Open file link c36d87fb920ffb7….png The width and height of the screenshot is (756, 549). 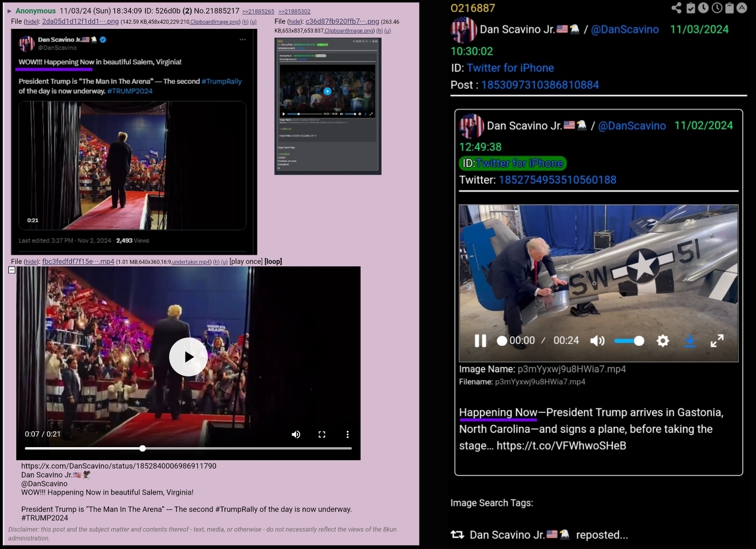point(342,21)
